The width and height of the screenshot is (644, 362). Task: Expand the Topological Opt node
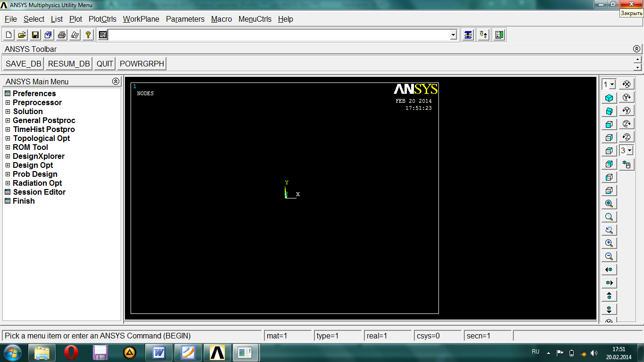click(8, 139)
